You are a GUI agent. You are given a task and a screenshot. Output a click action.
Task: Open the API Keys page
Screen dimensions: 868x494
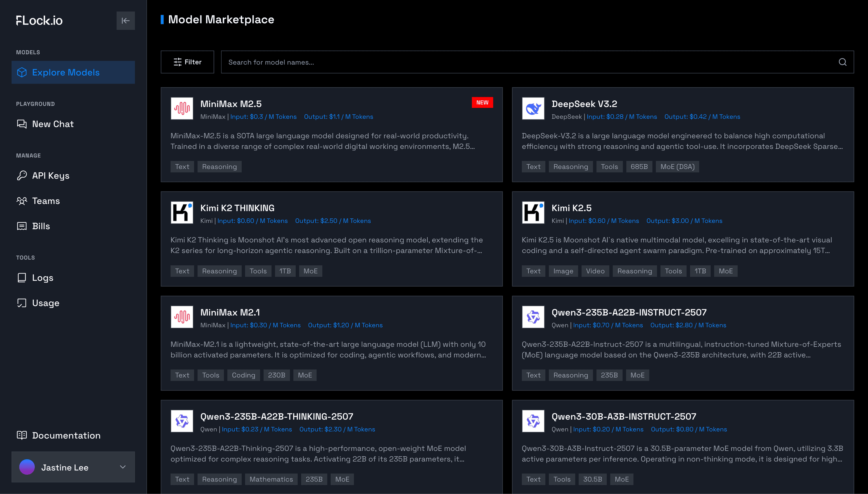tap(51, 176)
